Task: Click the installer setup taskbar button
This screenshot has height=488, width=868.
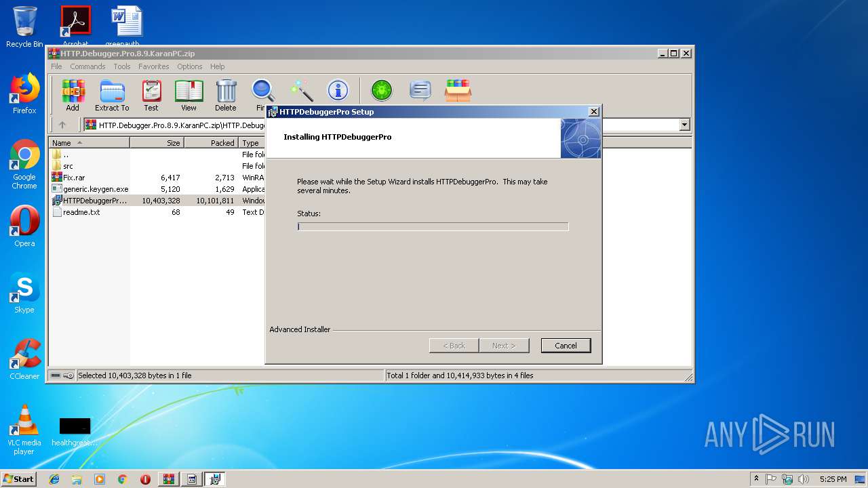Action: [x=215, y=479]
